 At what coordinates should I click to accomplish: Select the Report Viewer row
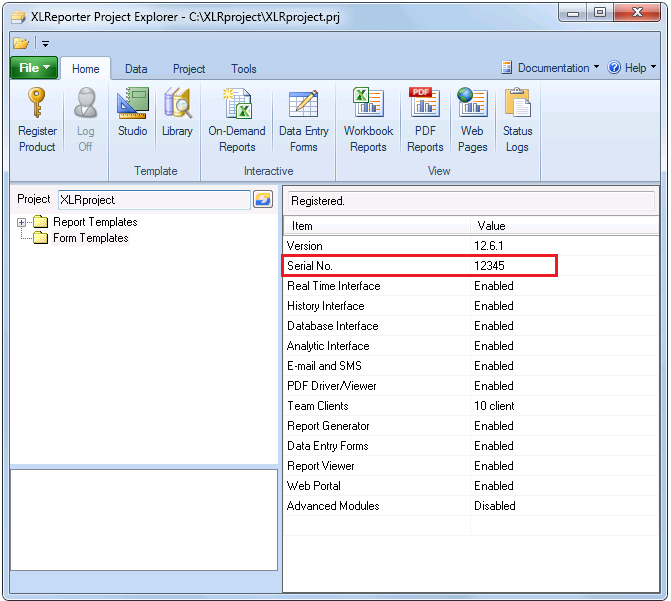pos(471,466)
